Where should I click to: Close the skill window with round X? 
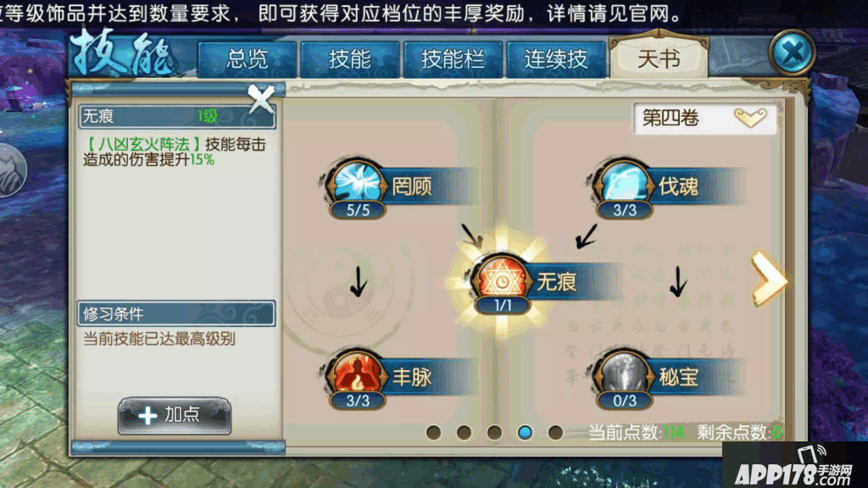(793, 53)
